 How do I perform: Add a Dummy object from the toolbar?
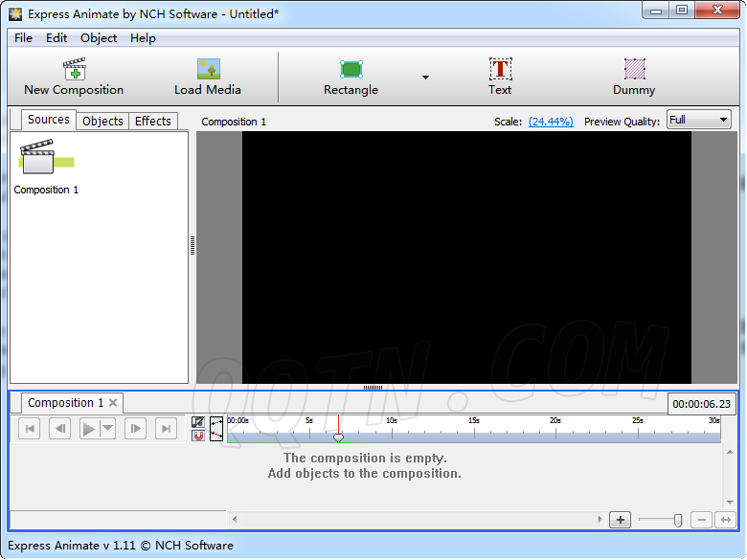click(x=634, y=77)
